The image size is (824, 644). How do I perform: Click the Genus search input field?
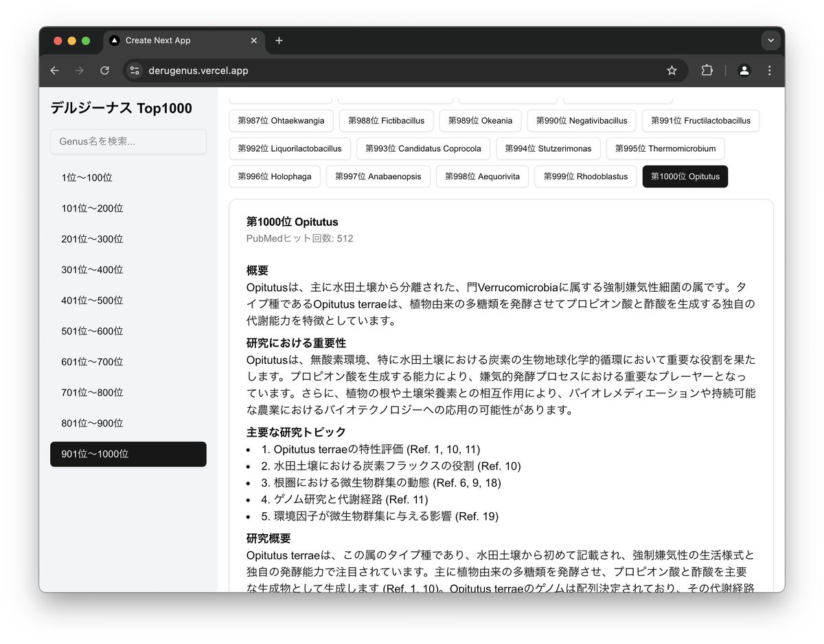128,141
